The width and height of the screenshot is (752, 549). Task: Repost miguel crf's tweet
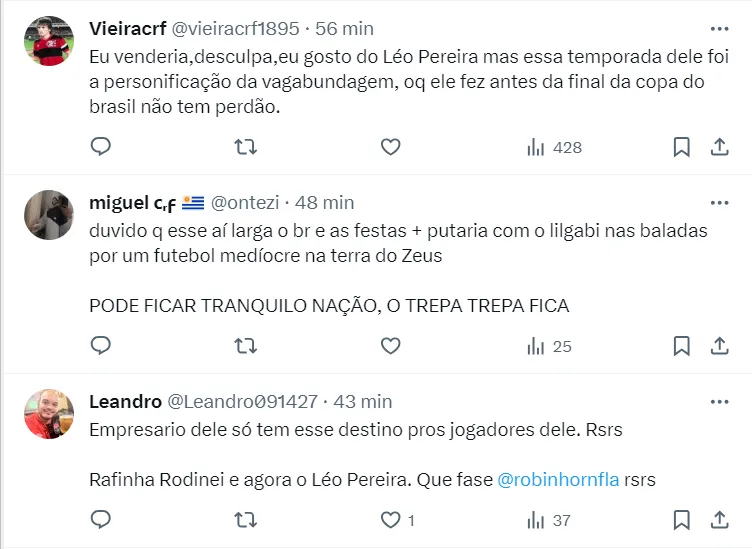[x=245, y=346]
